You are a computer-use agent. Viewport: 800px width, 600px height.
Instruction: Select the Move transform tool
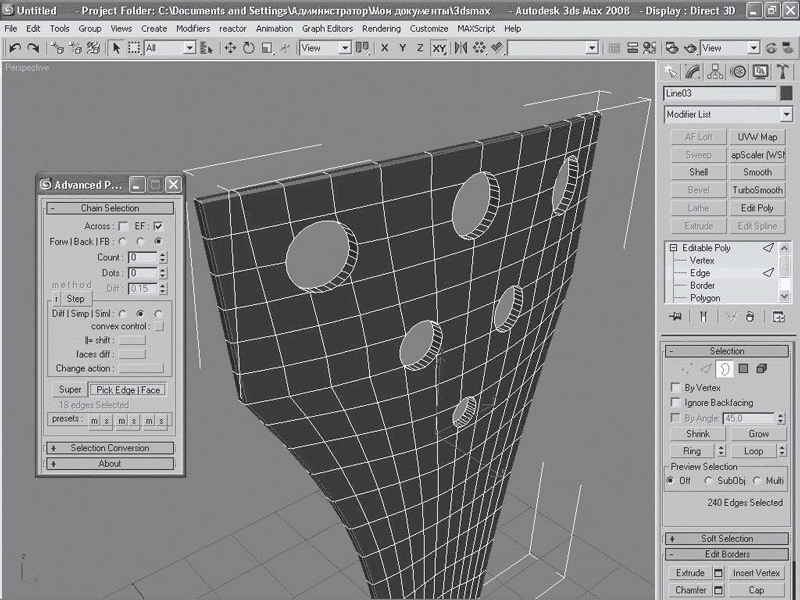tap(230, 48)
